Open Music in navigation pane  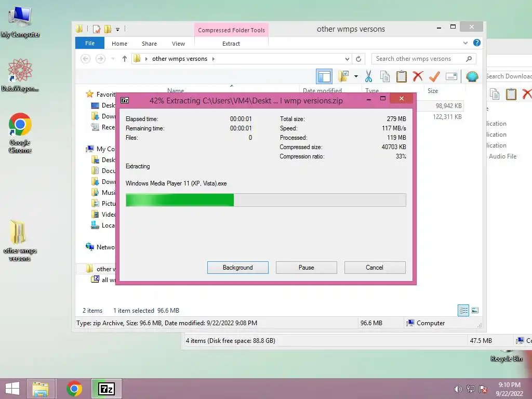(103, 192)
